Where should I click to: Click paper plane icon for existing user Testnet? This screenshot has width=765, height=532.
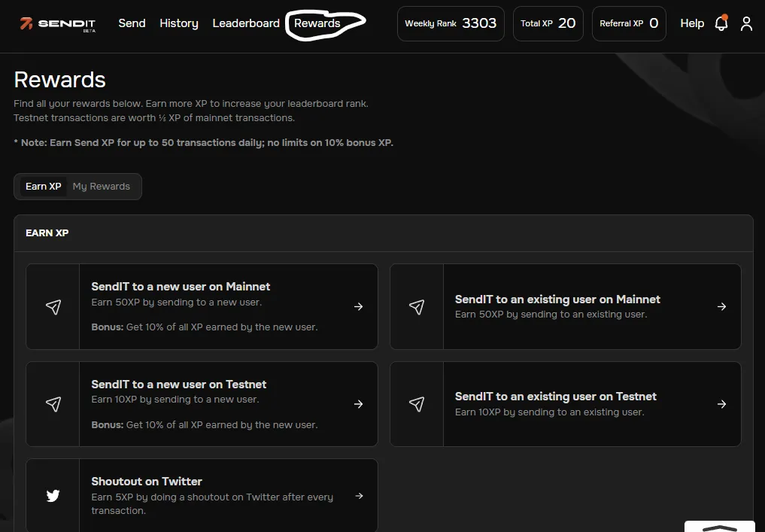click(x=417, y=403)
